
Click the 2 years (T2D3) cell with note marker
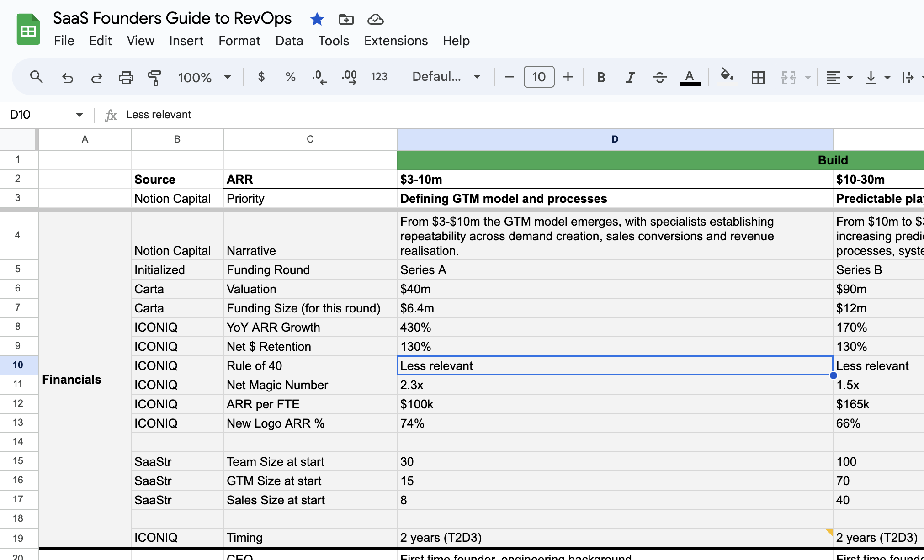[615, 538]
